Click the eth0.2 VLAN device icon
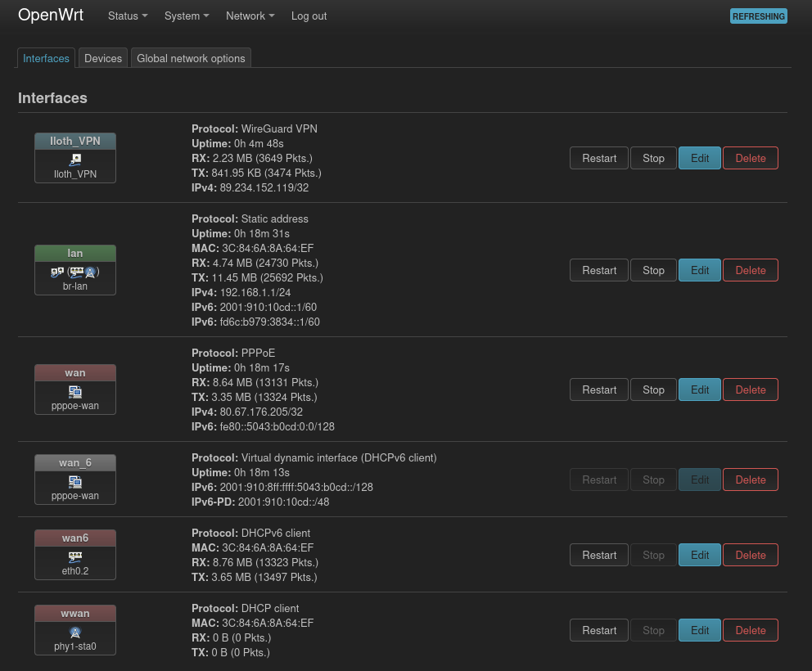 75,556
